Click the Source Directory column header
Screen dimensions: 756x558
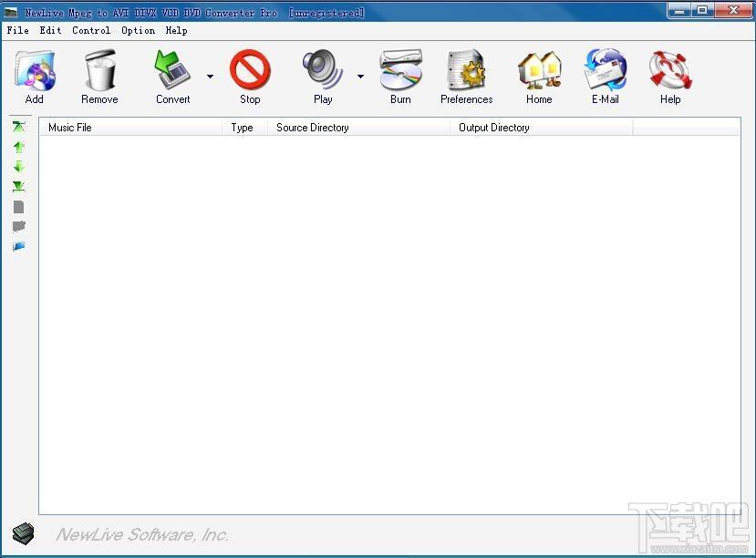(358, 128)
